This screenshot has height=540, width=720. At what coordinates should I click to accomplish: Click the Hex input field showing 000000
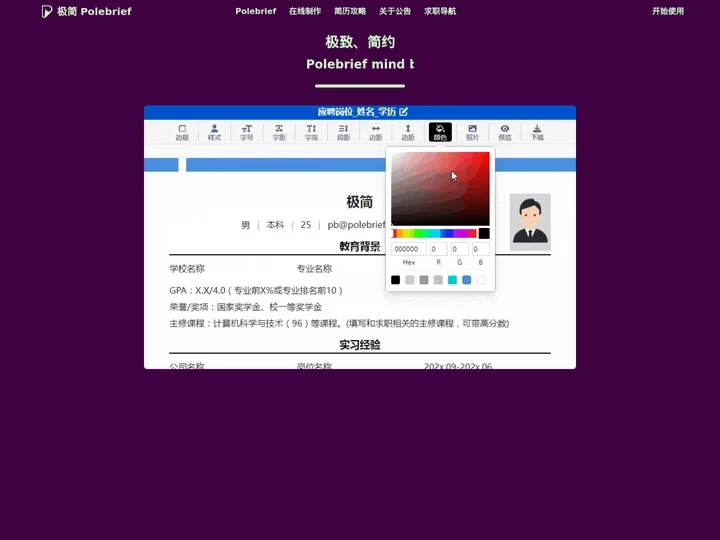pos(409,249)
